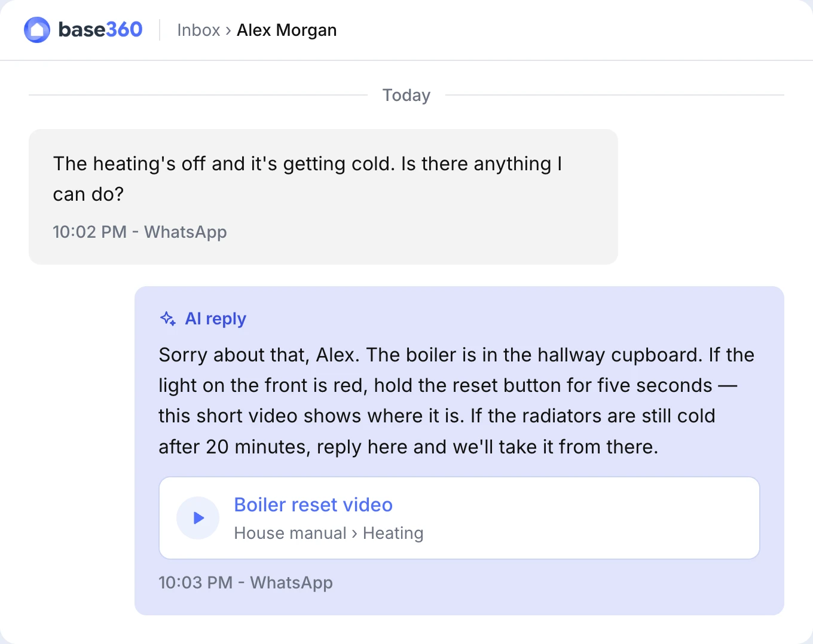Click House manual › Heating path

click(x=329, y=533)
